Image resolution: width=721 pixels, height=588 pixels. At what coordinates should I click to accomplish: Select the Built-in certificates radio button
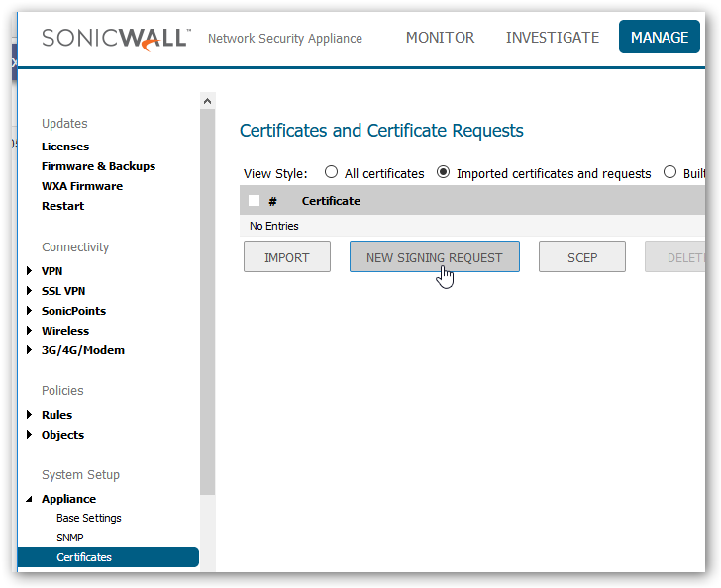tap(669, 172)
